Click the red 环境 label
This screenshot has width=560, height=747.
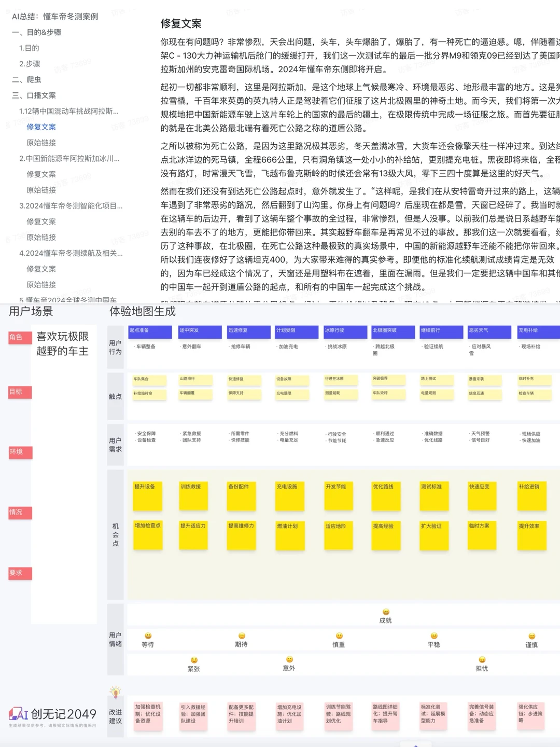tap(20, 452)
